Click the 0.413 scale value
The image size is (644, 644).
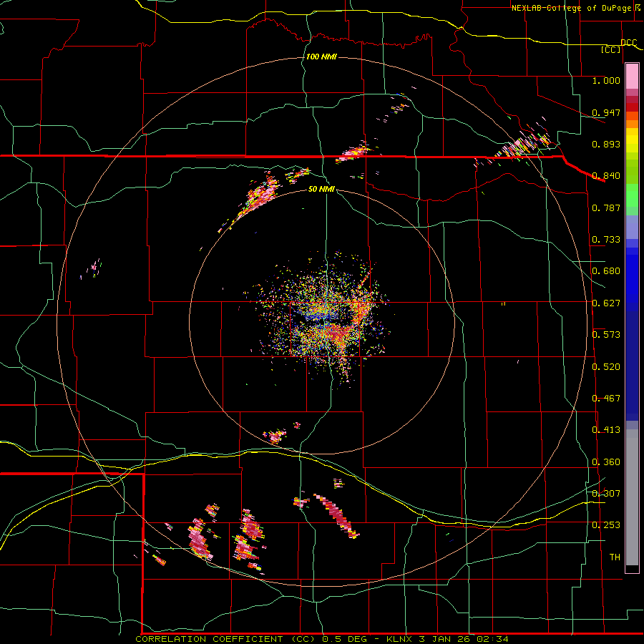(x=606, y=430)
